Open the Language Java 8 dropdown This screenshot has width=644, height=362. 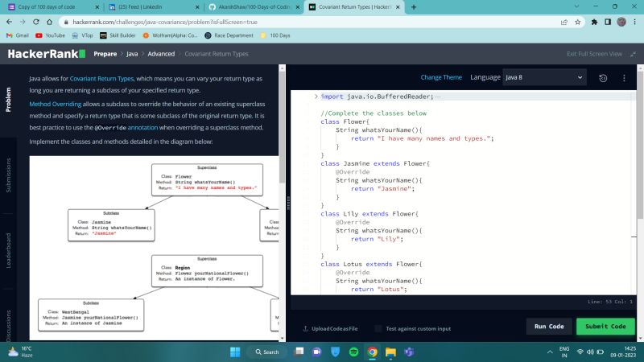point(544,78)
